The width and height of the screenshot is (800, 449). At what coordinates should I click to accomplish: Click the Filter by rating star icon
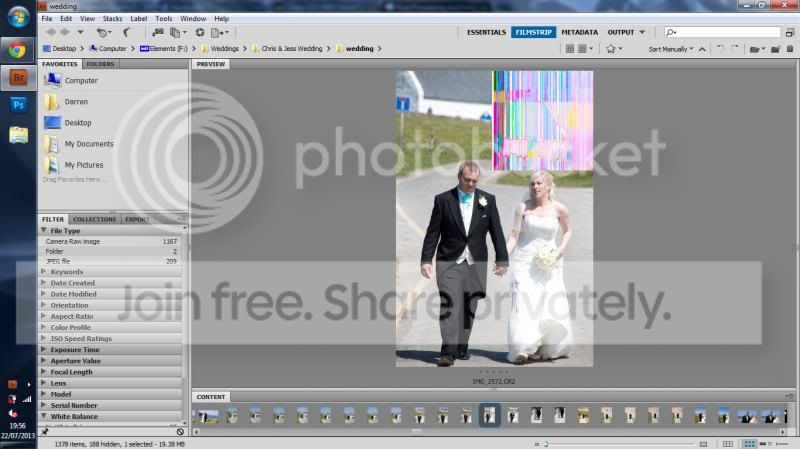(611, 48)
